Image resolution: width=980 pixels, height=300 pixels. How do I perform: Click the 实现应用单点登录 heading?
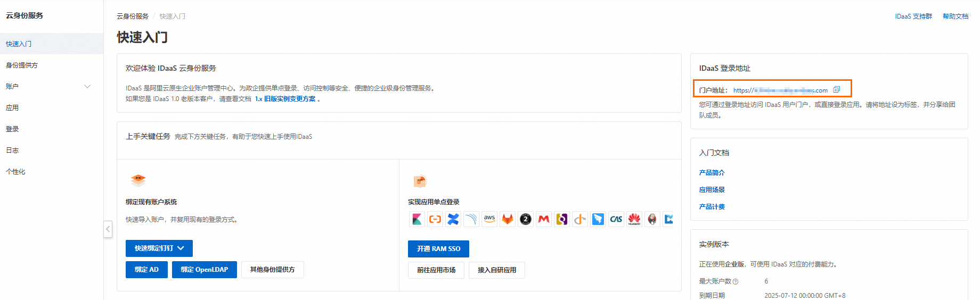point(434,202)
